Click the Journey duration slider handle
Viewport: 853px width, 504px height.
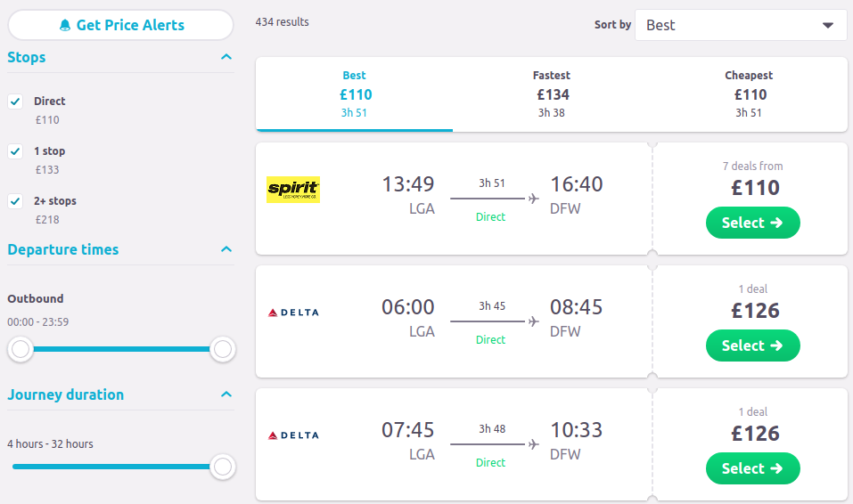click(223, 467)
